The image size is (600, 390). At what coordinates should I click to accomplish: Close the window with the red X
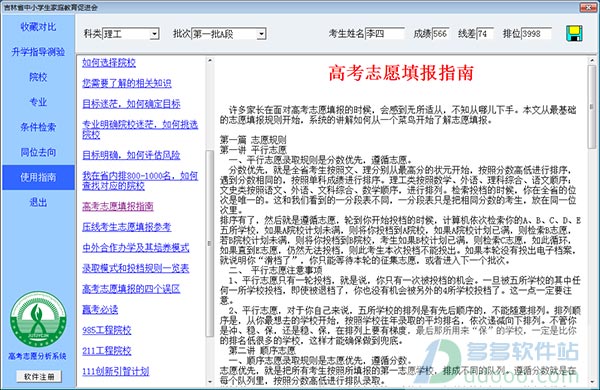[588, 7]
